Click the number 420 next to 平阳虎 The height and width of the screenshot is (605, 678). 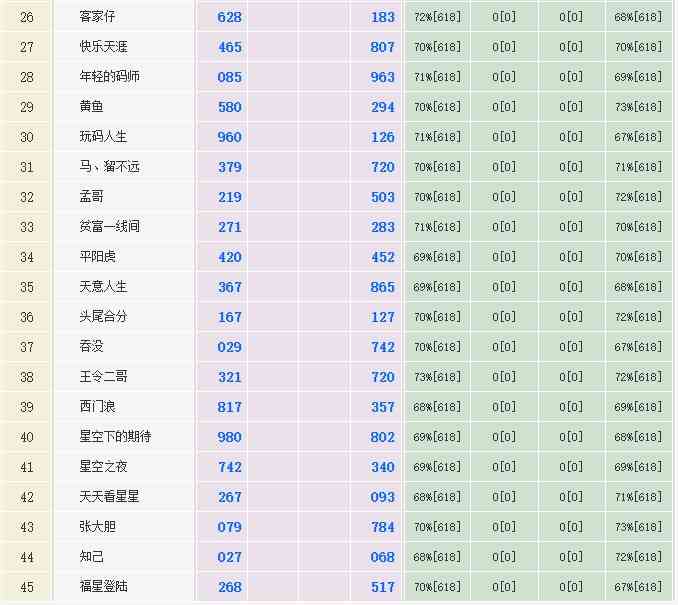tap(230, 257)
